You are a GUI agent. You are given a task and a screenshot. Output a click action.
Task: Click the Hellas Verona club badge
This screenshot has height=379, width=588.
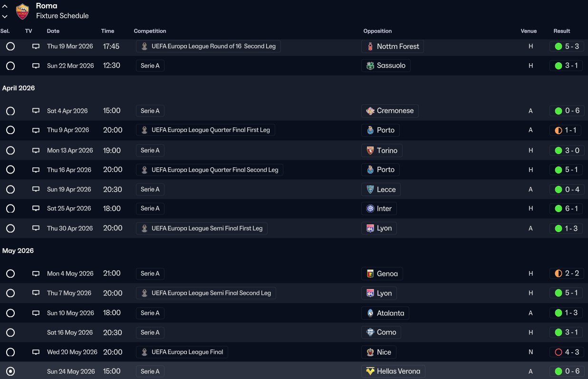click(x=370, y=371)
